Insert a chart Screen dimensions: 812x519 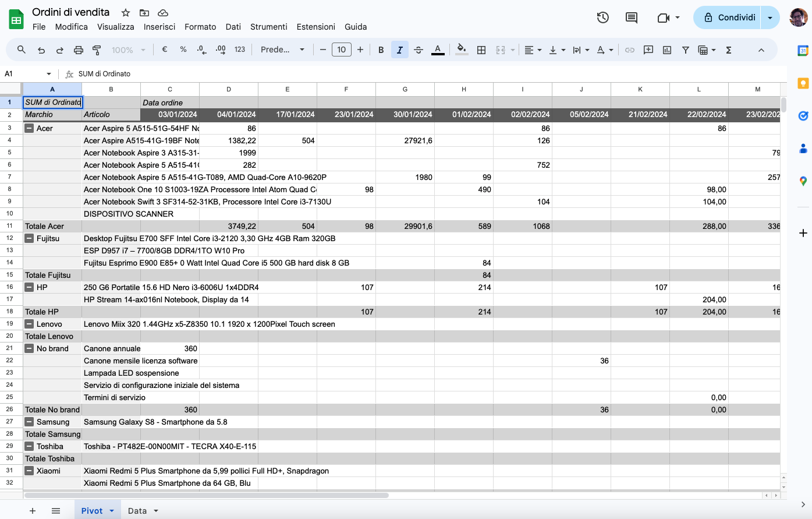(x=667, y=50)
